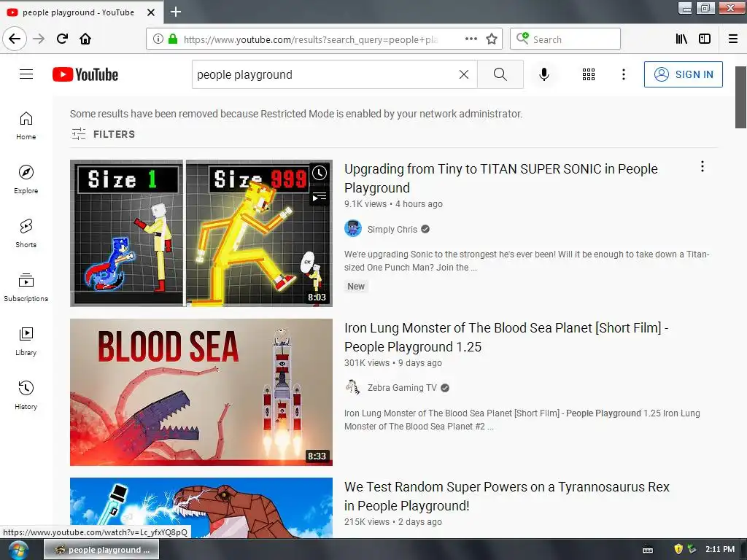Click Watch Later clock on Sonic thumbnail
This screenshot has height=560, width=747.
(x=320, y=173)
